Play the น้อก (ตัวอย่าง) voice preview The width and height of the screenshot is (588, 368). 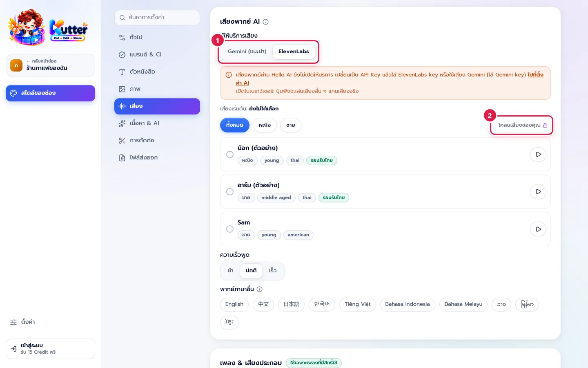(538, 155)
